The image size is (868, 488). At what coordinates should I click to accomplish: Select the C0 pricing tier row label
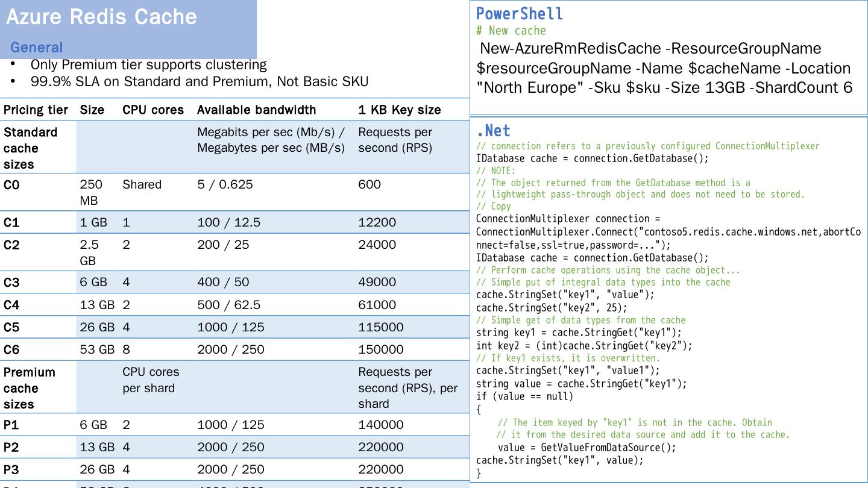(x=11, y=185)
